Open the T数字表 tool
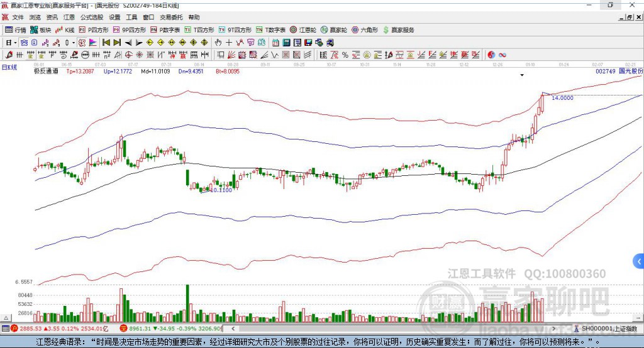This screenshot has height=348, width=644. [270, 30]
